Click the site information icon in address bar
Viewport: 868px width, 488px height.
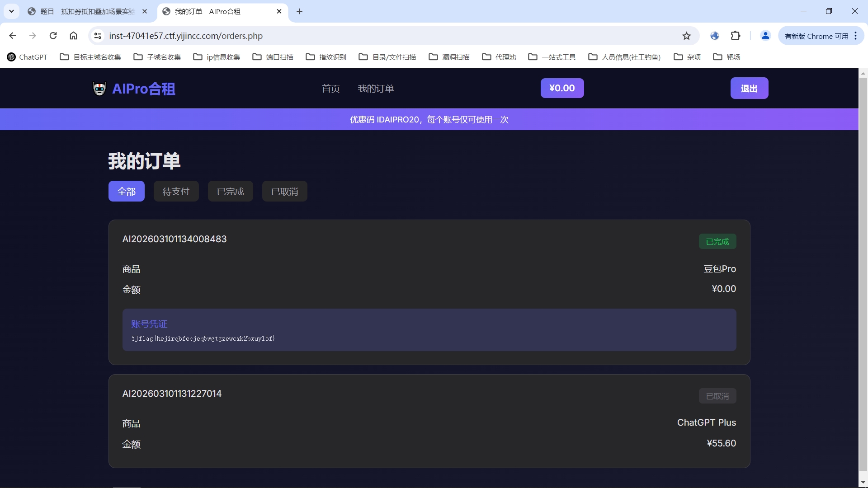pos(98,36)
